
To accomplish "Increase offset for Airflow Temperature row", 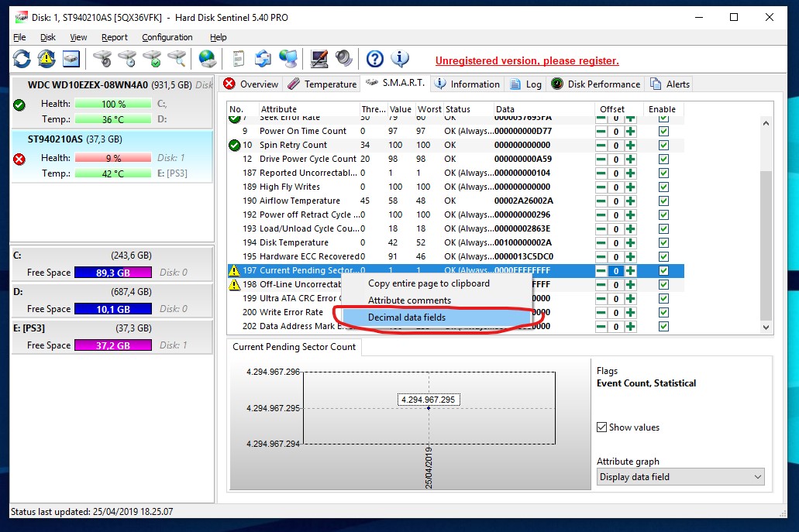I will [x=630, y=201].
